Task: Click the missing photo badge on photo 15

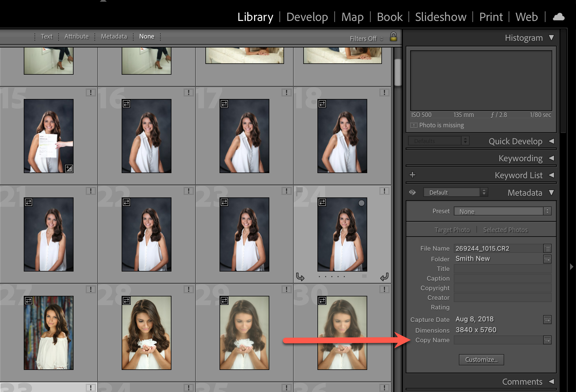Action: click(x=91, y=92)
